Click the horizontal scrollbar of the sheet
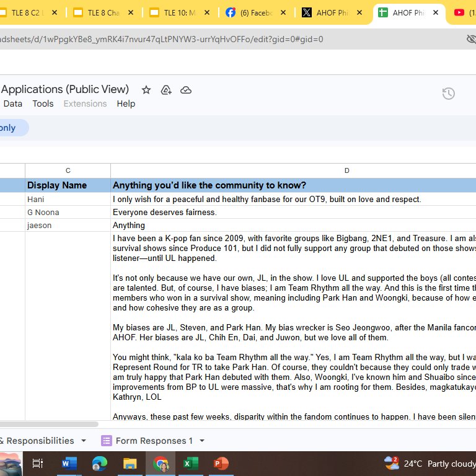Viewport: 476px width, 476px height. click(x=48, y=424)
